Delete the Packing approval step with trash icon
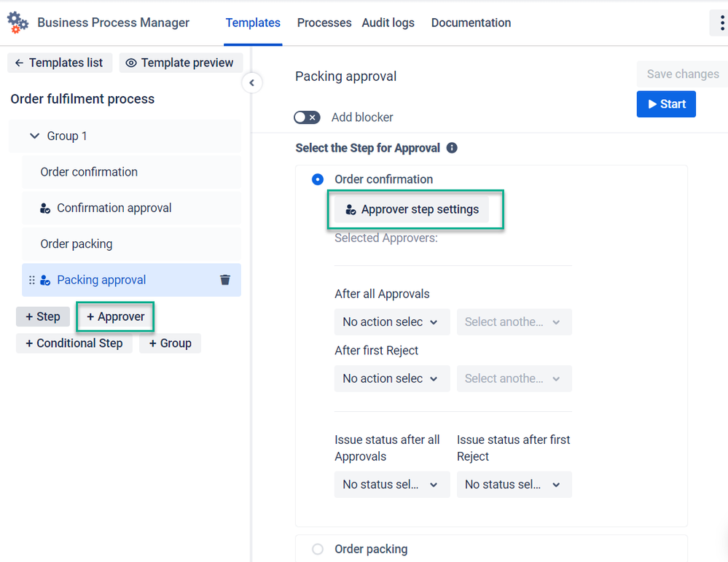728x562 pixels. (x=225, y=280)
